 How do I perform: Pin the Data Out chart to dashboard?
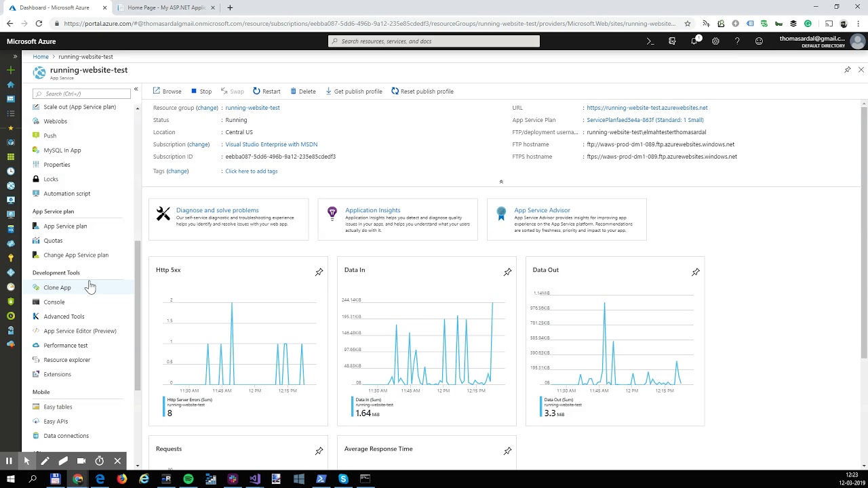click(x=696, y=272)
